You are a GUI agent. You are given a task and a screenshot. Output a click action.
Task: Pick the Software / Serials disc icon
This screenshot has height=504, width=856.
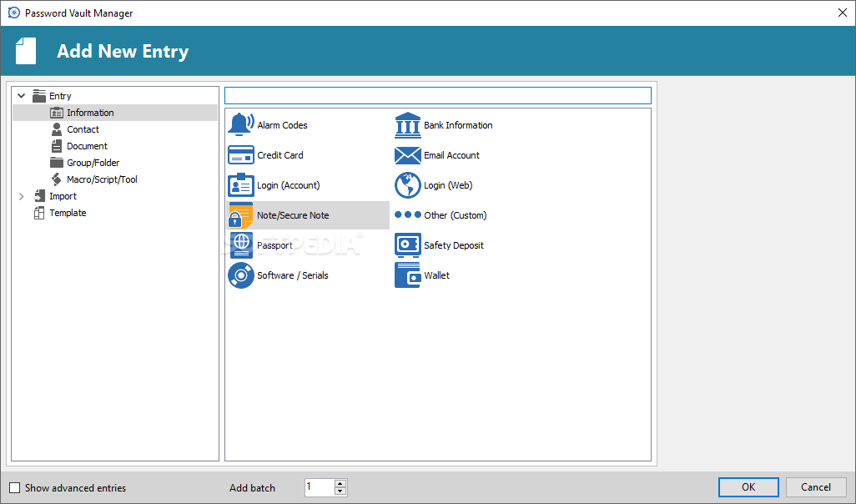[x=241, y=275]
